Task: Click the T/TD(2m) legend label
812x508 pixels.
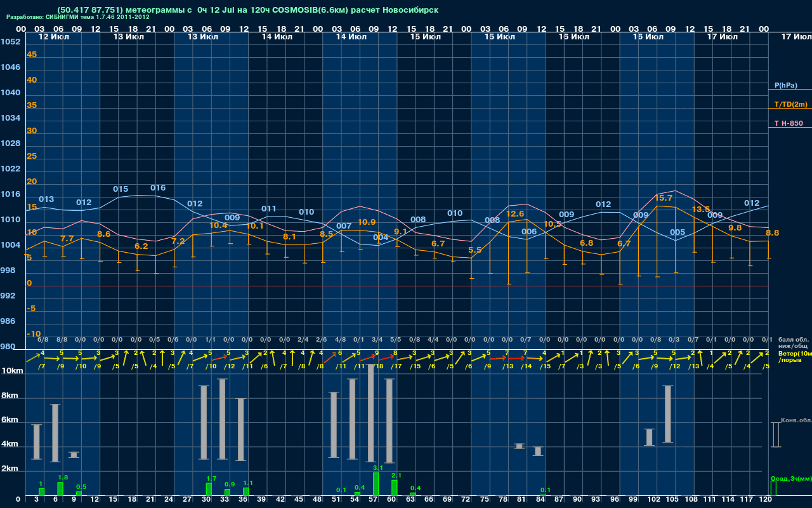Action: pyautogui.click(x=790, y=104)
